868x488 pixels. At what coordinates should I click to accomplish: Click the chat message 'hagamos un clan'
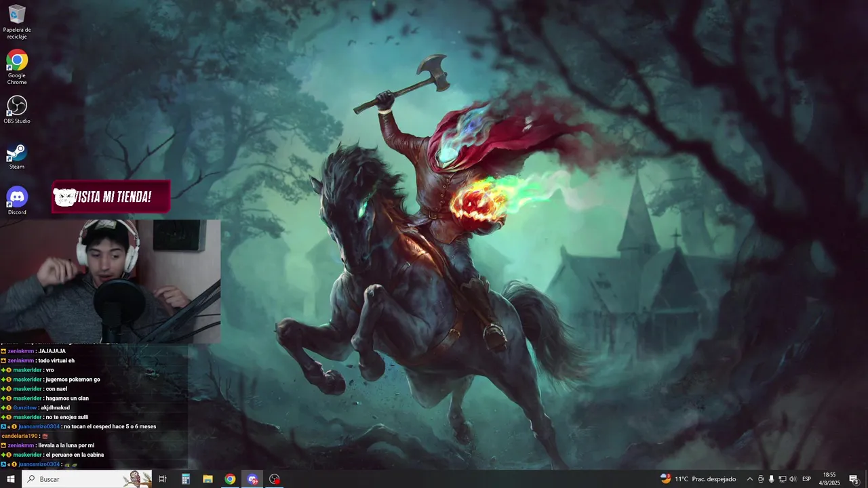click(67, 399)
